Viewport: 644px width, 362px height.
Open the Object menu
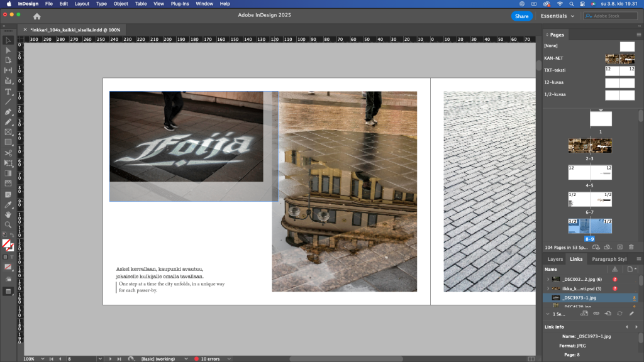[121, 4]
